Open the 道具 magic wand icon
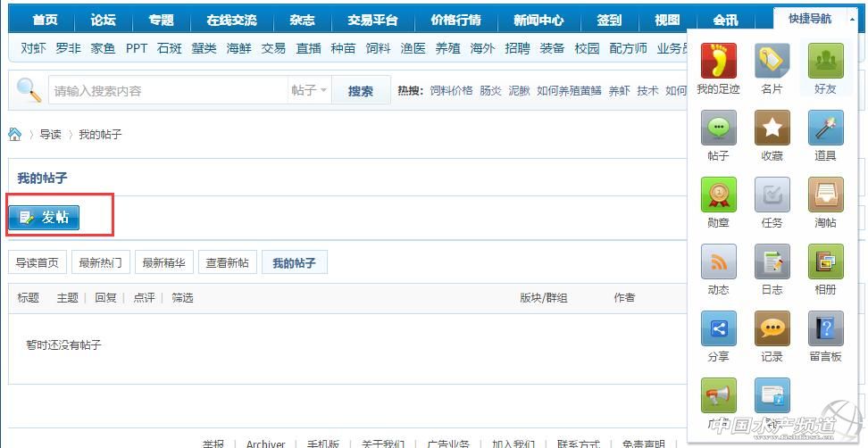The height and width of the screenshot is (448, 868). tap(825, 128)
